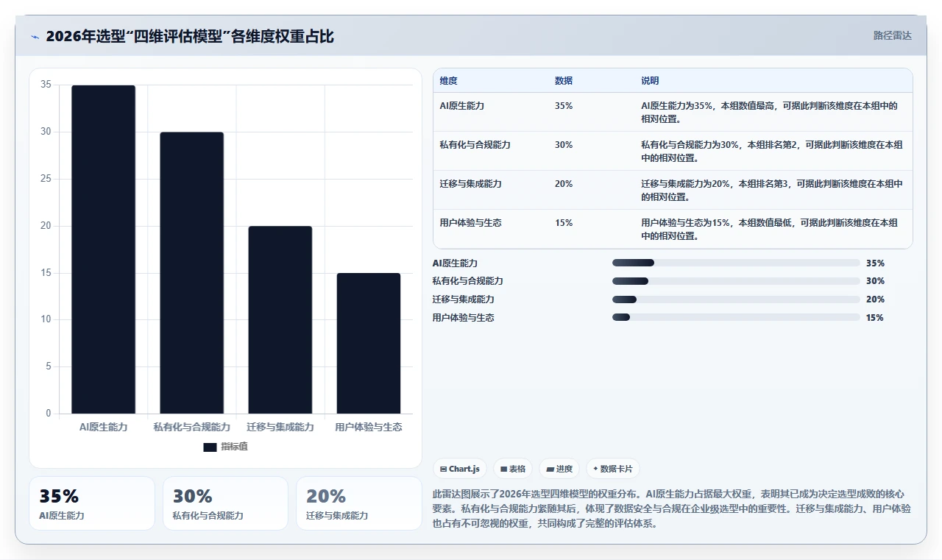Click the blue icon beside the title
This screenshot has height=560, width=942.
[35, 37]
